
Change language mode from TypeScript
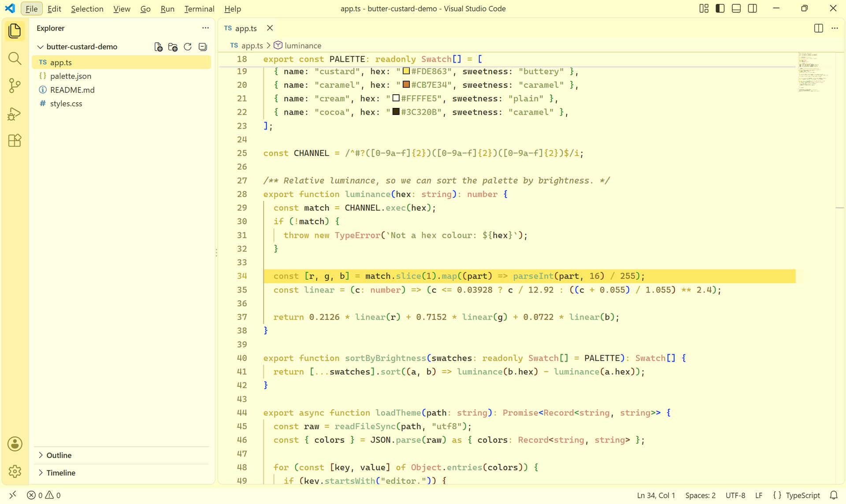[x=803, y=495]
